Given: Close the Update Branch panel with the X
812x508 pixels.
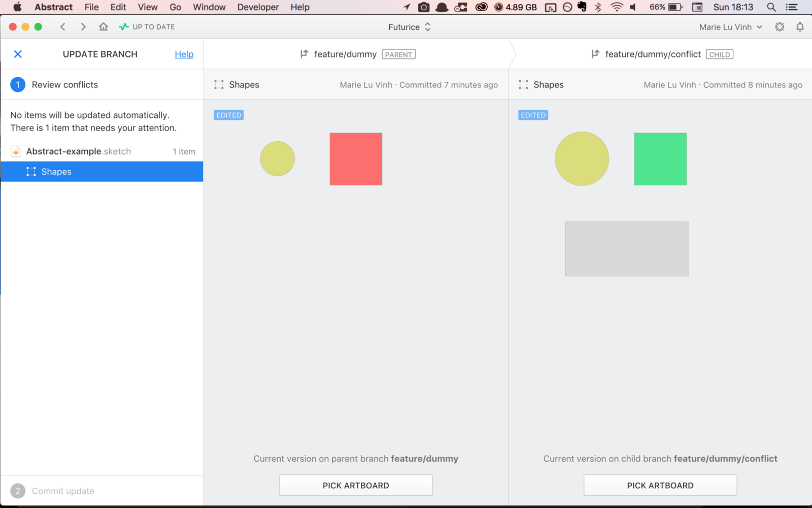Looking at the screenshot, I should (18, 54).
